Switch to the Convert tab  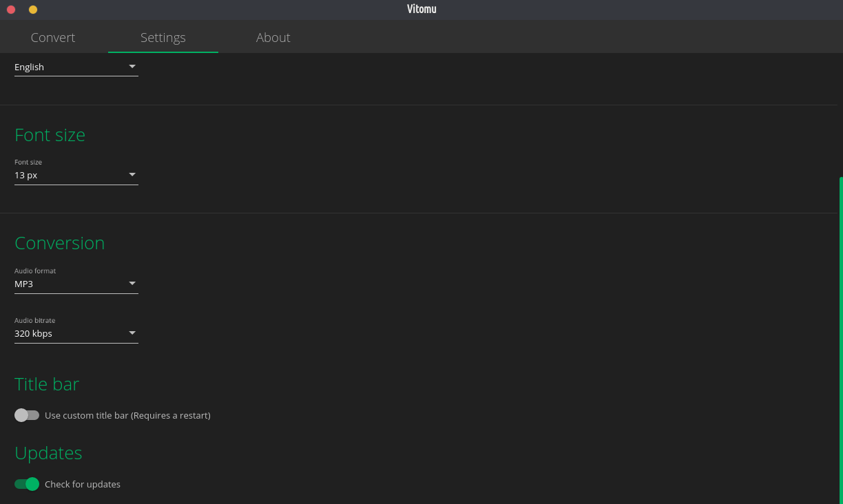tap(53, 38)
